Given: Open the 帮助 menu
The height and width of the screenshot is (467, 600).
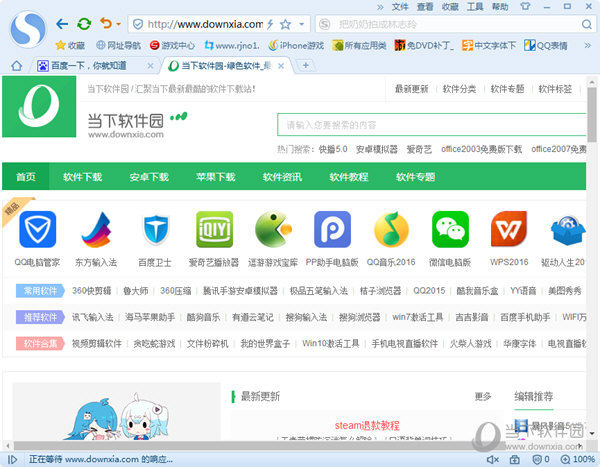Looking at the screenshot, I should coord(500,7).
